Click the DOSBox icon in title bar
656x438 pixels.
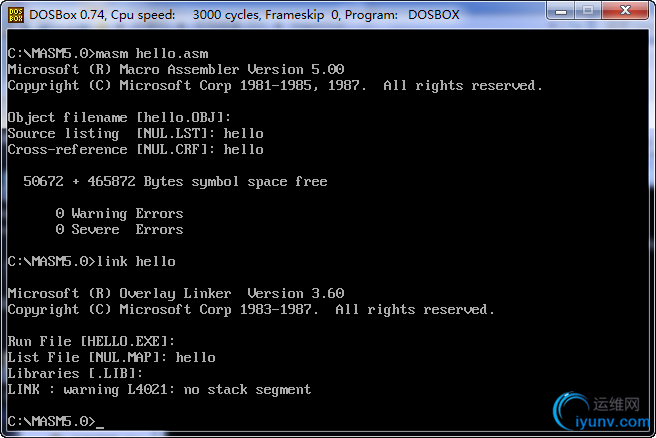15,15
